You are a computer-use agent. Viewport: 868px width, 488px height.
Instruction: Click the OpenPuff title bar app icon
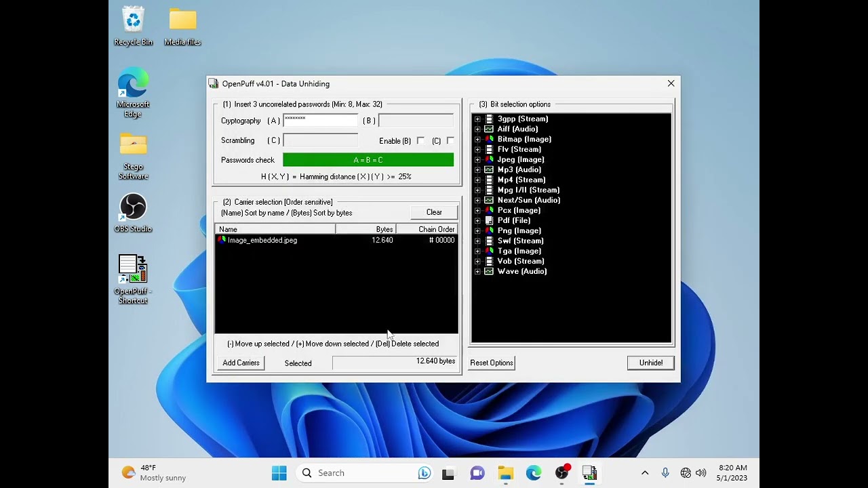[x=214, y=83]
